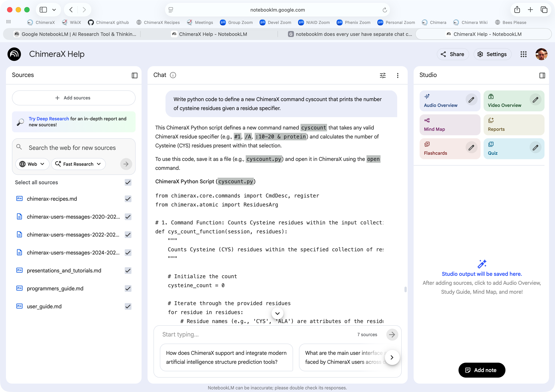The height and width of the screenshot is (392, 555).
Task: Expand the Fast Research dropdown
Action: pyautogui.click(x=78, y=164)
